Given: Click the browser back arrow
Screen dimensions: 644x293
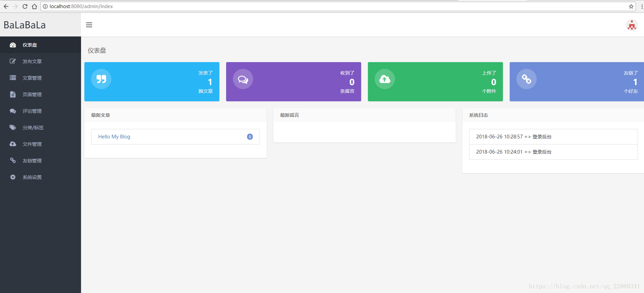Looking at the screenshot, I should [x=6, y=6].
